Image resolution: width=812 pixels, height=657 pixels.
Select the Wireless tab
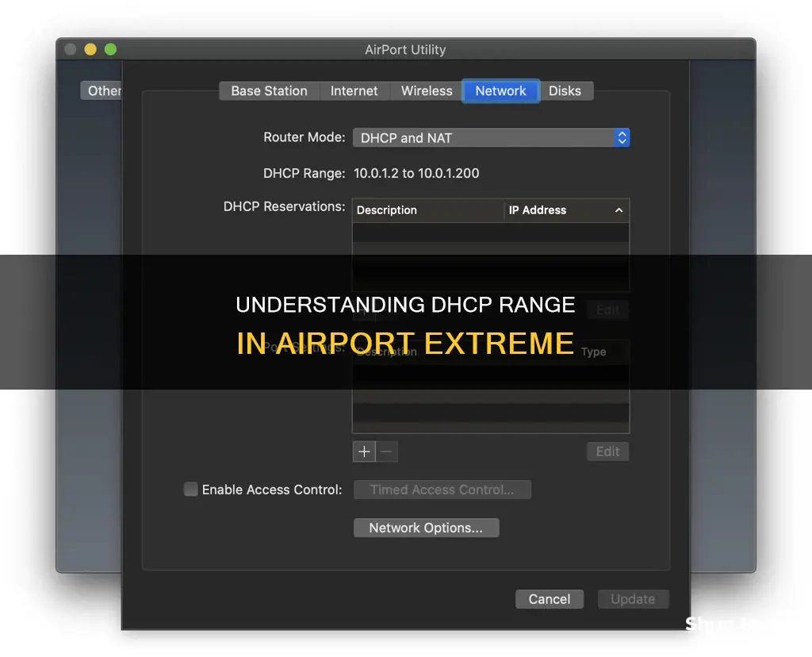click(426, 91)
